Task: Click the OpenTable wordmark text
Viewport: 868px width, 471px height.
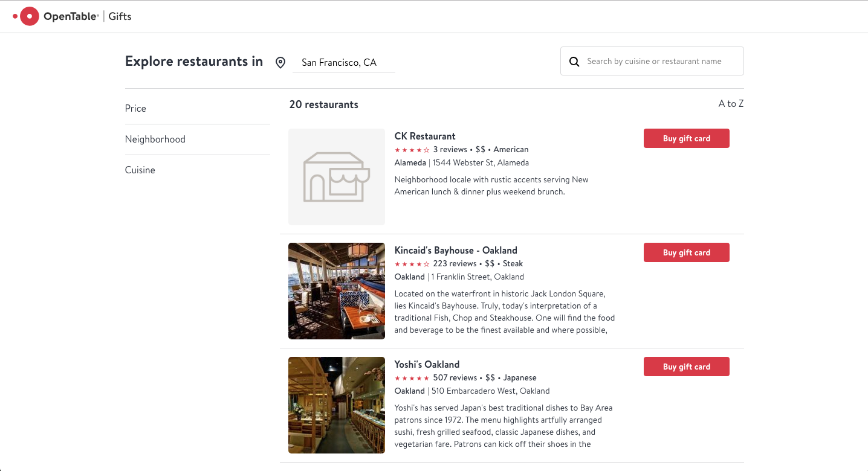Action: point(70,16)
